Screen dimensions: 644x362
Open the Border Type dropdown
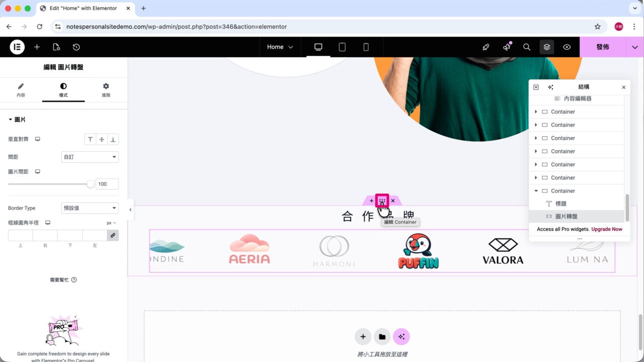coord(90,208)
